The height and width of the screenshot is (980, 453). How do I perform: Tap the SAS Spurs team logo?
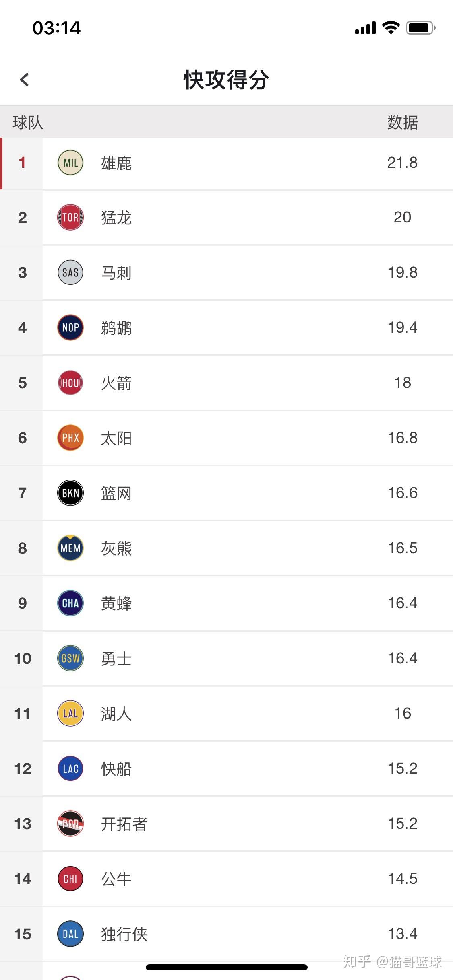click(x=70, y=273)
